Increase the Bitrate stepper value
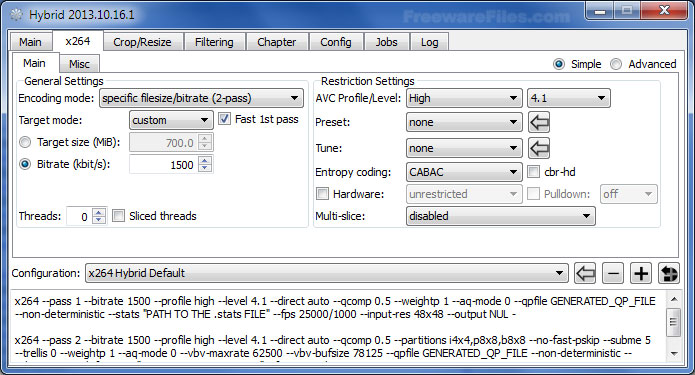 (205, 160)
